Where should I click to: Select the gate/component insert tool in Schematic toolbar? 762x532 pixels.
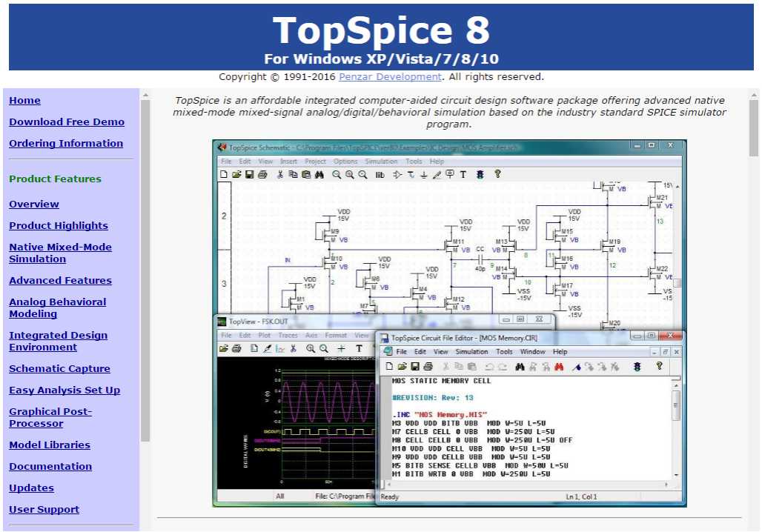click(397, 175)
